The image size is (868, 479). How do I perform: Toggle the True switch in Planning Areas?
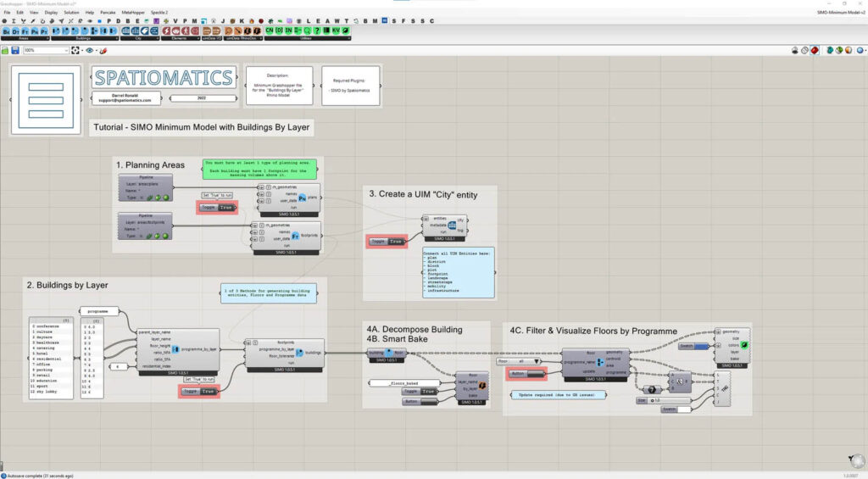coord(225,207)
